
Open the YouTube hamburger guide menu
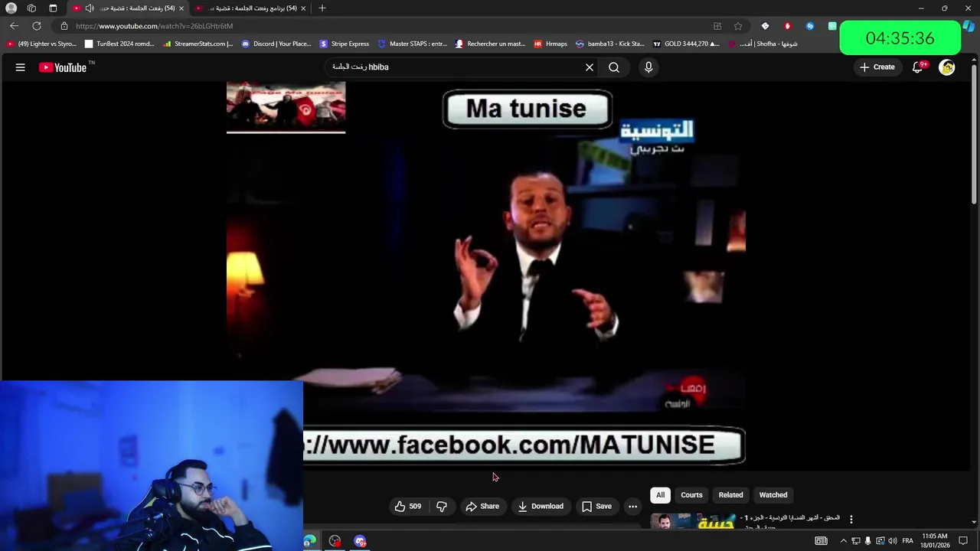[x=21, y=67]
